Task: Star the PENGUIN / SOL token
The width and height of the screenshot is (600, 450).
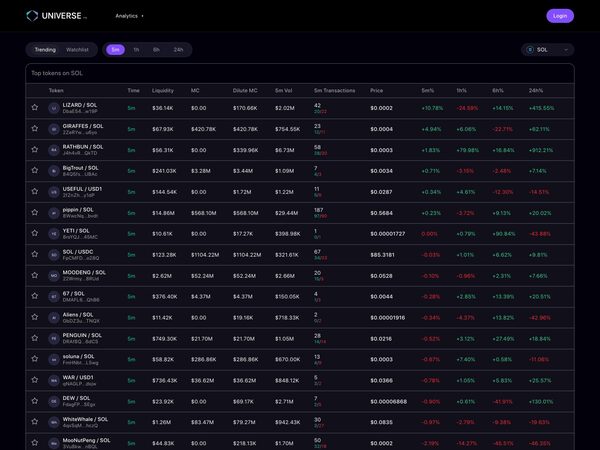Action: point(35,338)
